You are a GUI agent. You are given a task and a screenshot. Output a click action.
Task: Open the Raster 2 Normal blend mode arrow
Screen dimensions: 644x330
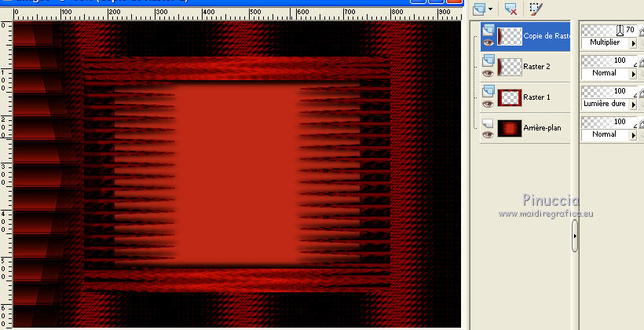(633, 74)
